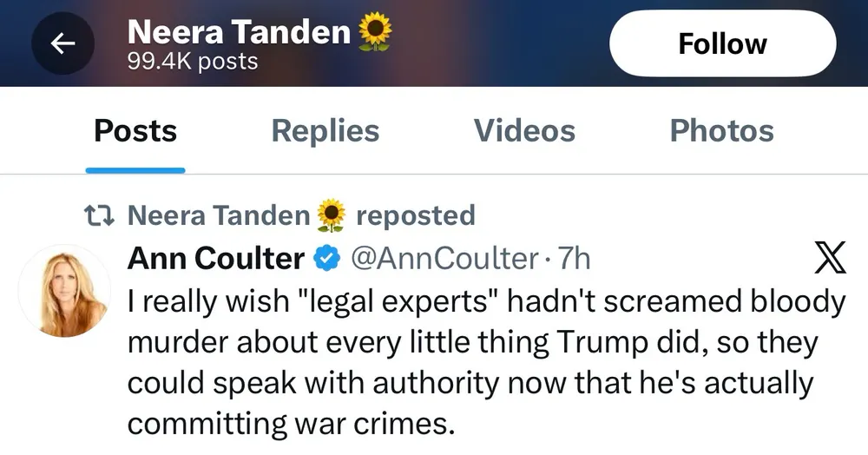Click the Ann Coulter display name
868x455 pixels.
click(216, 258)
